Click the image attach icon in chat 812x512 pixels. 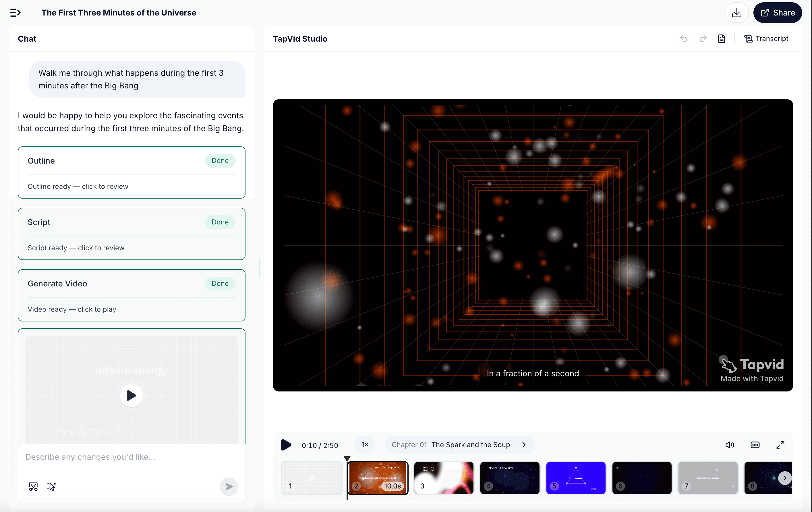click(33, 486)
